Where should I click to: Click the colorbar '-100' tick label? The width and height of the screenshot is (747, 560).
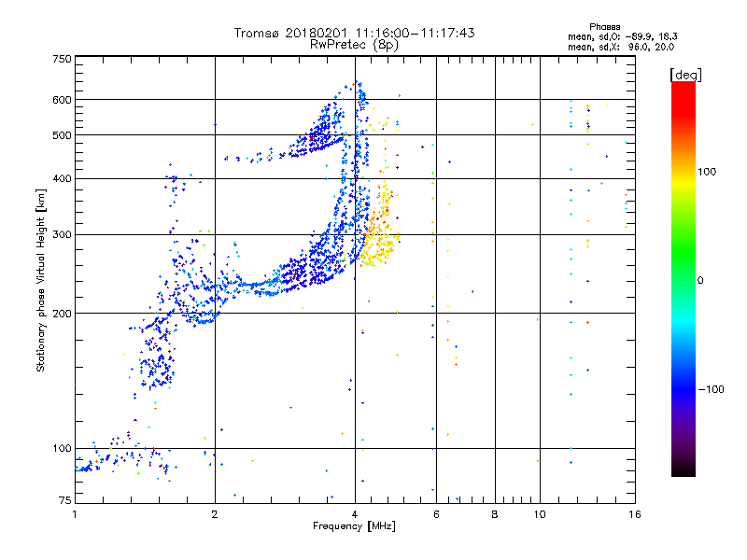pos(711,389)
